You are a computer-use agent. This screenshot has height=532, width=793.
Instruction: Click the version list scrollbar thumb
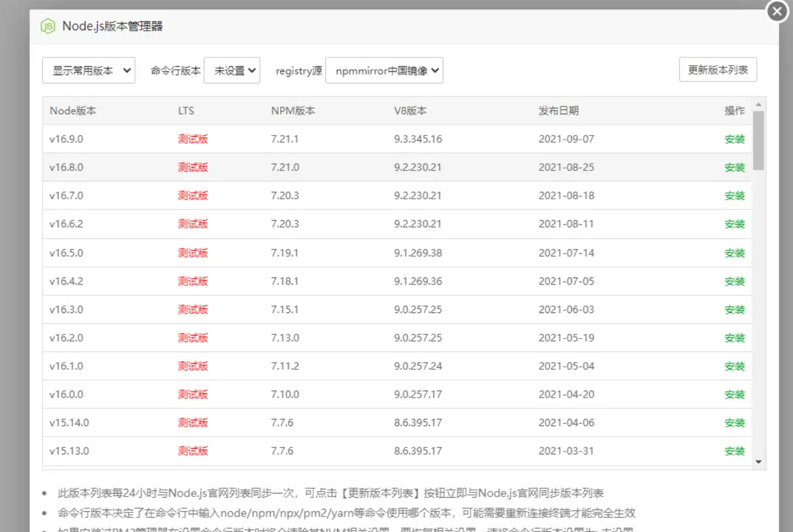759,140
